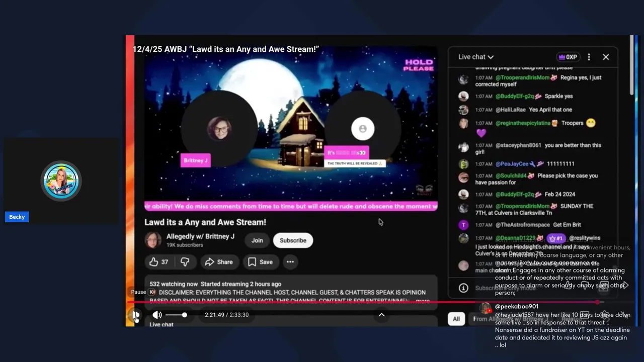Viewport: 644px width, 362px height.
Task: Open the live chat three-dot options menu
Action: [589, 57]
